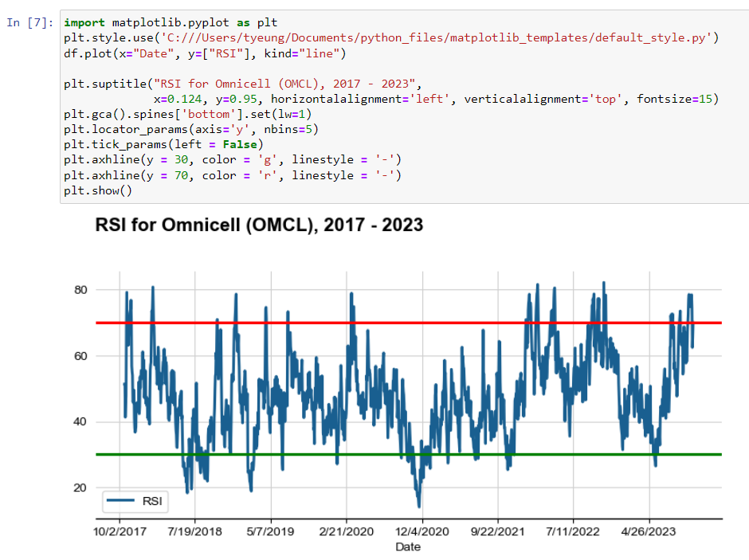
Task: Click the plt.suptitle title string
Action: click(285, 84)
